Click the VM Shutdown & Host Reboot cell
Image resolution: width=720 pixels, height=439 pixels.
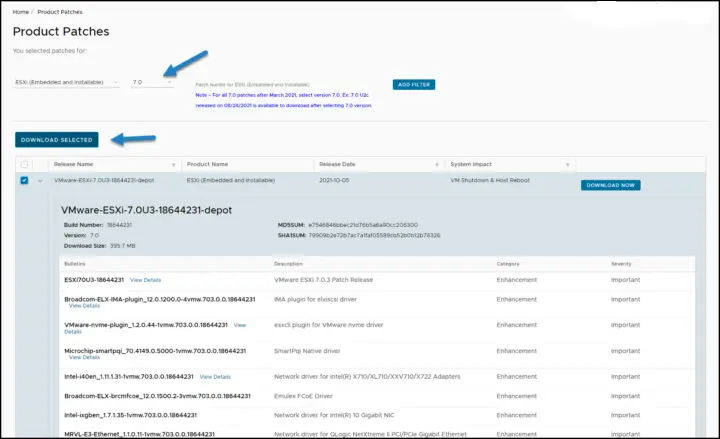pos(490,180)
